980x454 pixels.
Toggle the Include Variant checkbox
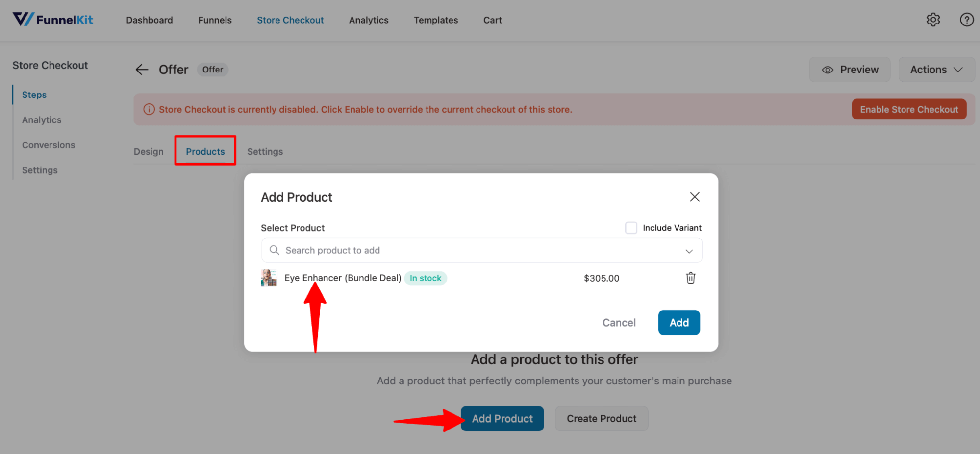[631, 228]
